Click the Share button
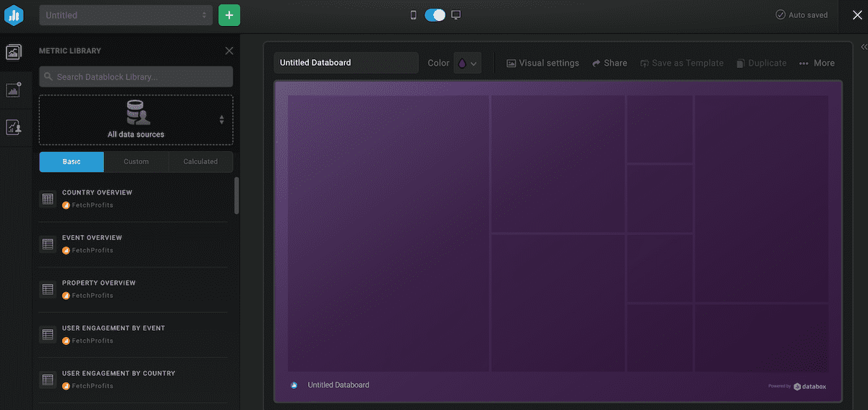 pyautogui.click(x=610, y=64)
